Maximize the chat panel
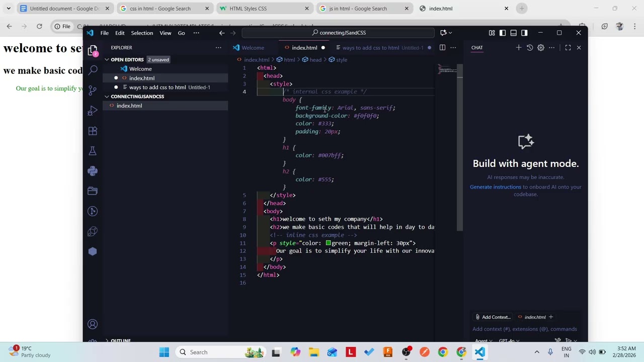The image size is (644, 362). pos(568,48)
